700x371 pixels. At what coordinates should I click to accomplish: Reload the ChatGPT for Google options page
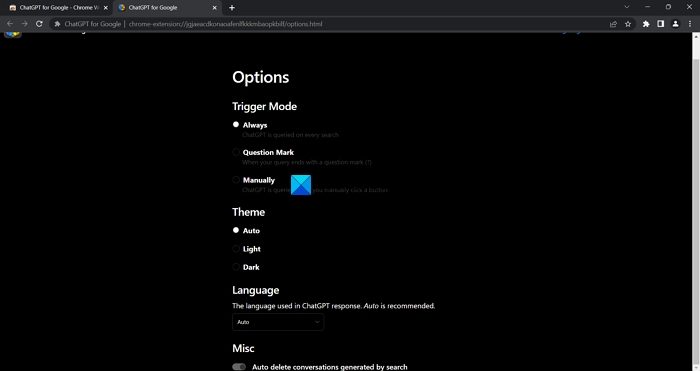[39, 24]
